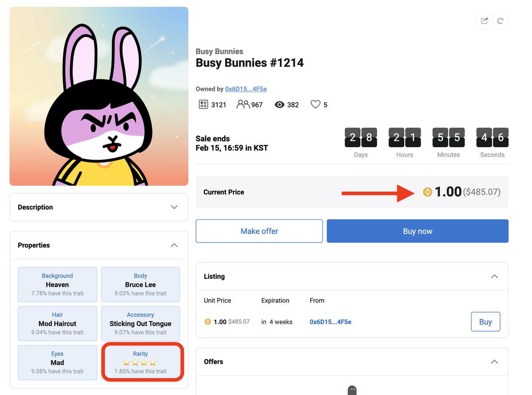Select the Heaven background property tile
532x395 pixels.
pyautogui.click(x=57, y=285)
